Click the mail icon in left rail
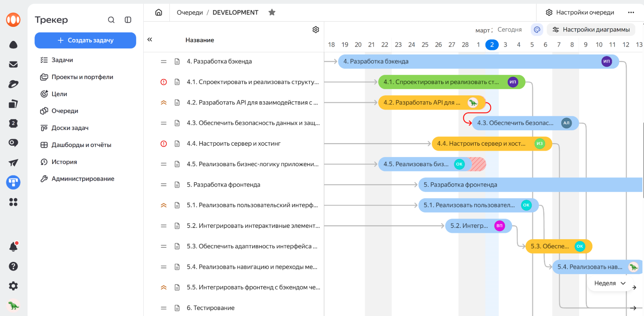The image size is (644, 316). pyautogui.click(x=13, y=64)
